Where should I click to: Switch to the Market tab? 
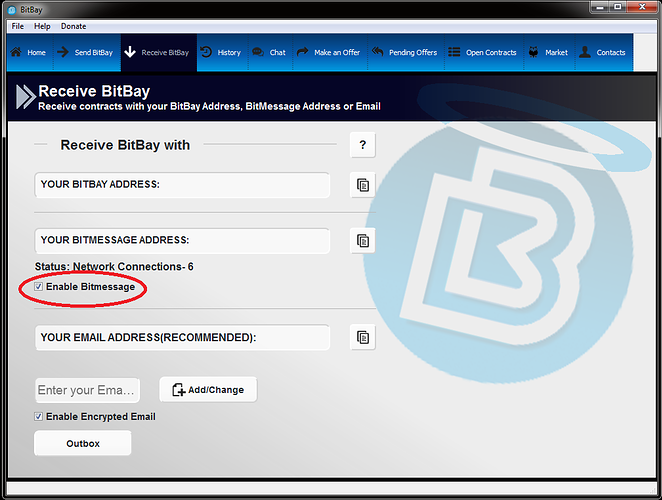[x=549, y=53]
